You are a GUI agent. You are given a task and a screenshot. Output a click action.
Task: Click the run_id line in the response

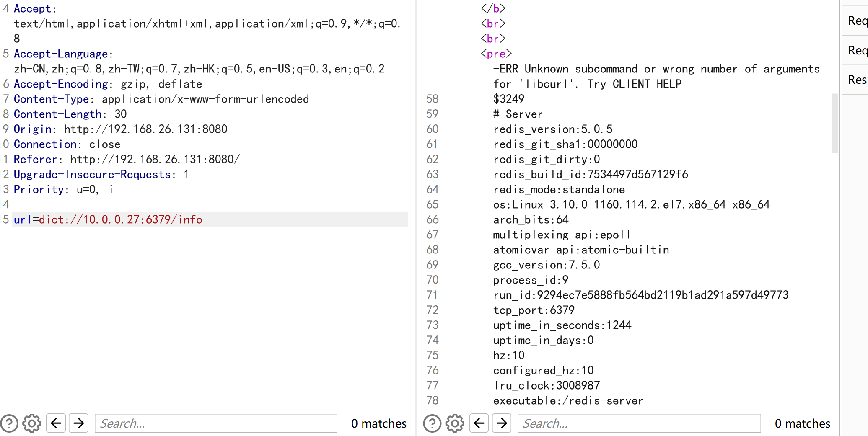[641, 295]
